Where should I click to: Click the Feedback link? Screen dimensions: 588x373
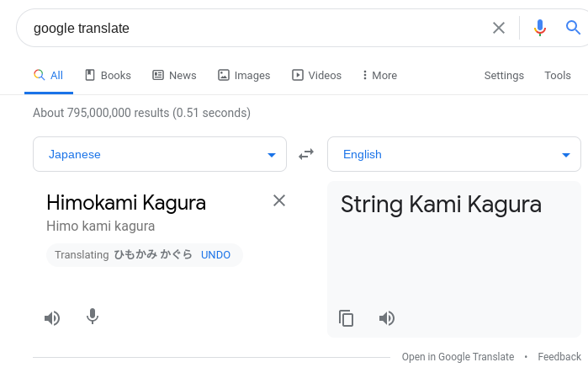[x=559, y=357]
